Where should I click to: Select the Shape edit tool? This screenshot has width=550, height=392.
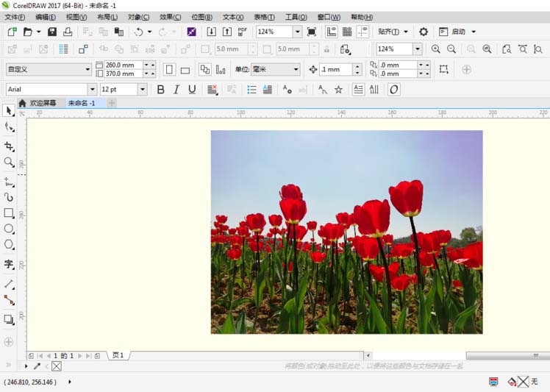click(x=8, y=127)
